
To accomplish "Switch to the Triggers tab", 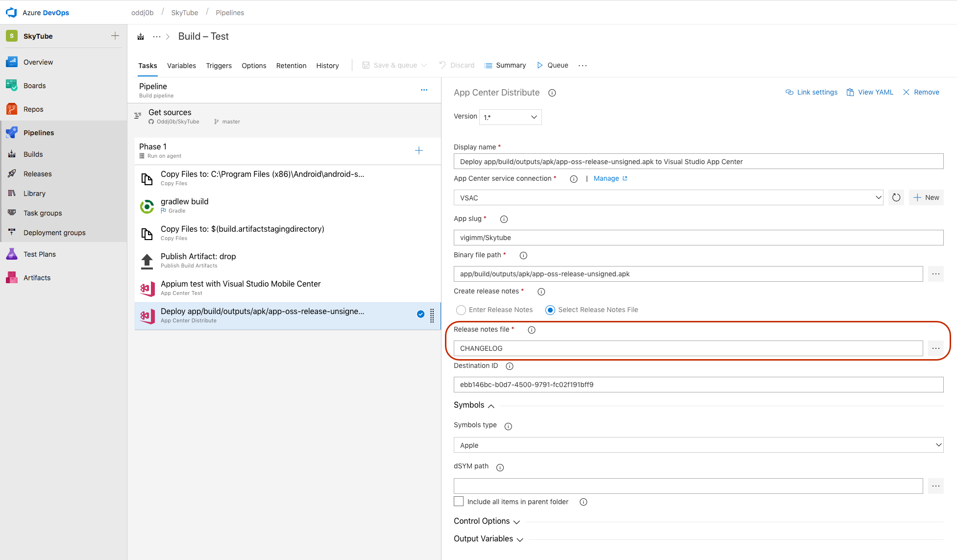I will (x=218, y=65).
